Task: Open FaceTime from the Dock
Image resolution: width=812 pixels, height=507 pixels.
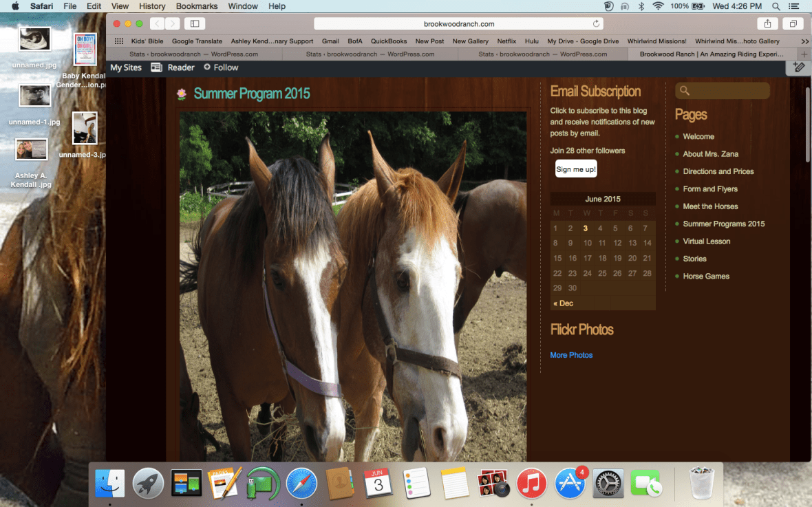Action: click(647, 482)
